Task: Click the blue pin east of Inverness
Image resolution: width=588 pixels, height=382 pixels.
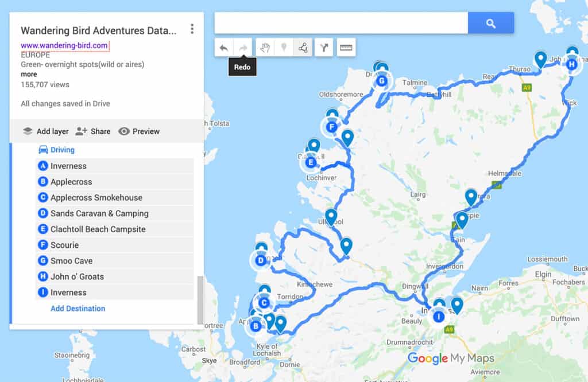Action: 457,305
